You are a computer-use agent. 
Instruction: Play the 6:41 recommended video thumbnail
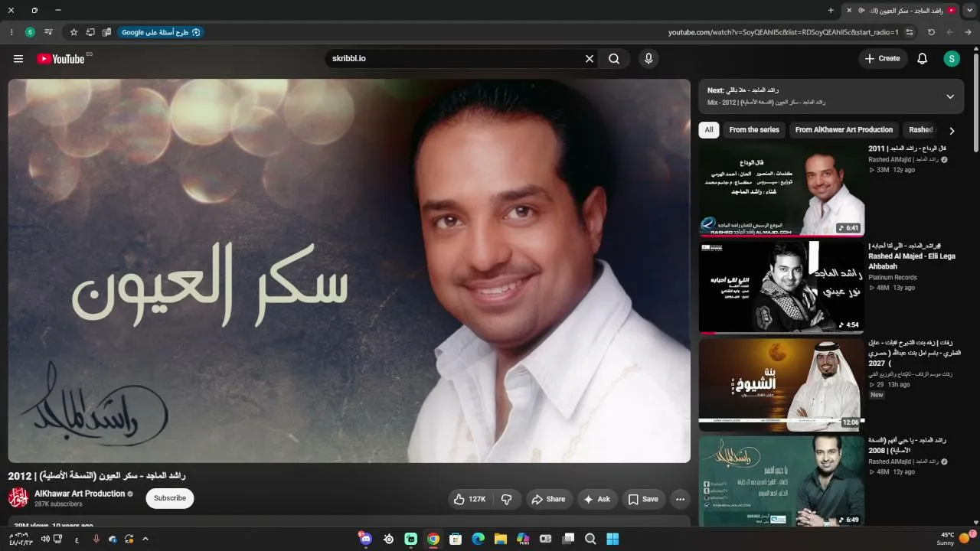[x=782, y=190]
